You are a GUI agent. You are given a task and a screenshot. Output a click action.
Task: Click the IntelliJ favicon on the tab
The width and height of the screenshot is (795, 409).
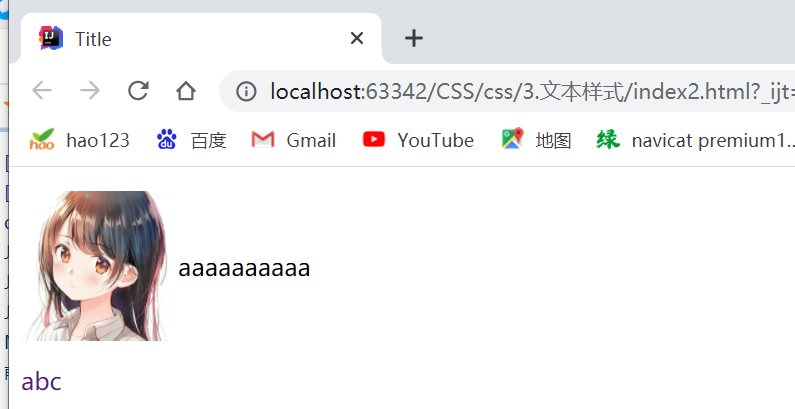51,38
